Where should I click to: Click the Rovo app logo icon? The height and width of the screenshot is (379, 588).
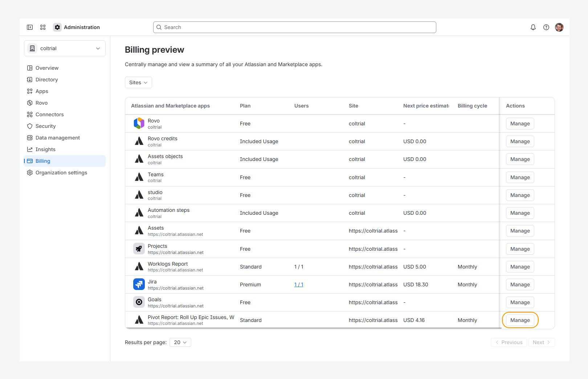pyautogui.click(x=139, y=124)
